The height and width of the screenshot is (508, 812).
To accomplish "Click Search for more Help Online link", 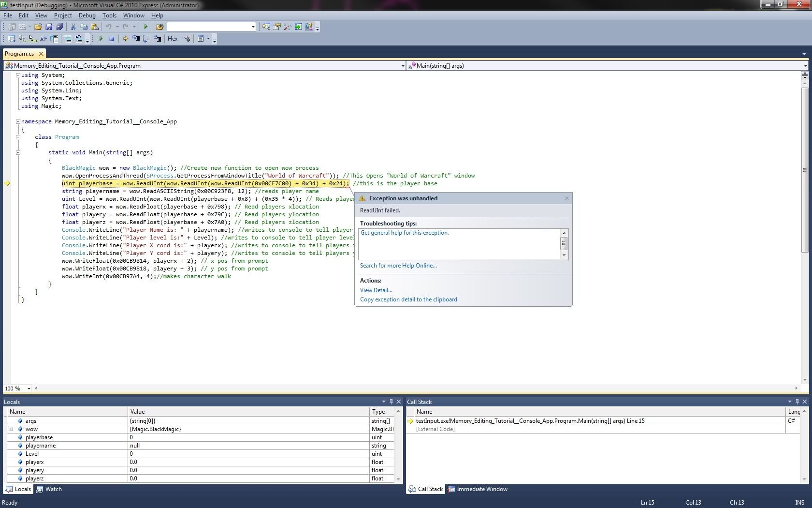I will point(398,266).
